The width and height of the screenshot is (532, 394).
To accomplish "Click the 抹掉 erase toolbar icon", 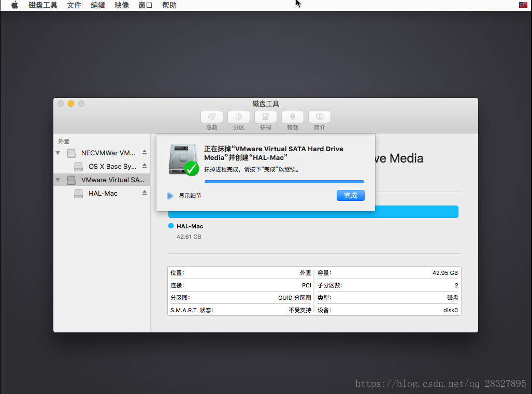I will (266, 116).
